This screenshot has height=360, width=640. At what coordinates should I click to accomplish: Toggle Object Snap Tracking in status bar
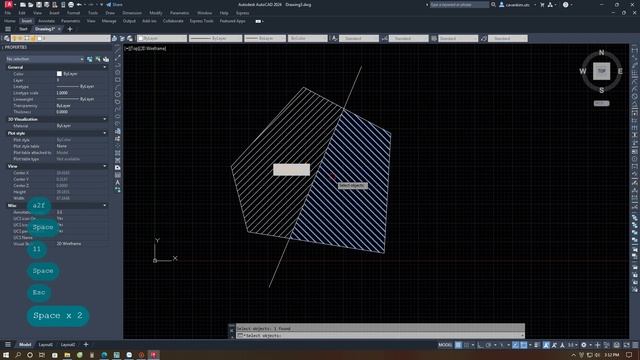pyautogui.click(x=516, y=345)
